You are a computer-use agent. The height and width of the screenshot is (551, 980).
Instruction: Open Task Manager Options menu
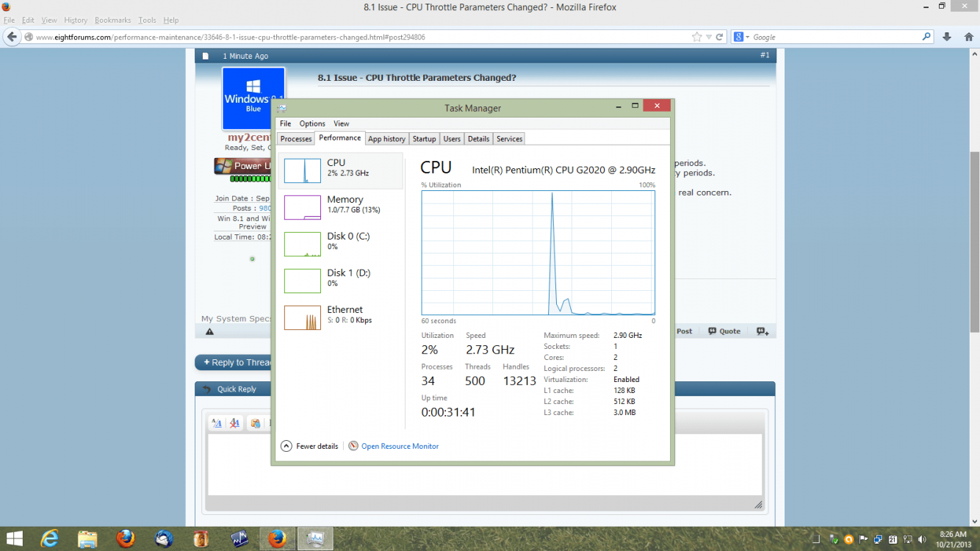click(312, 123)
